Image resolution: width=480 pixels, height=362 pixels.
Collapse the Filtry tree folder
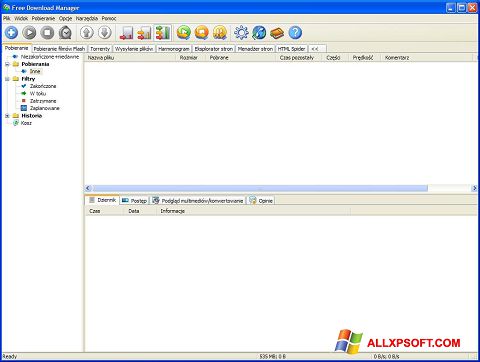[7, 79]
